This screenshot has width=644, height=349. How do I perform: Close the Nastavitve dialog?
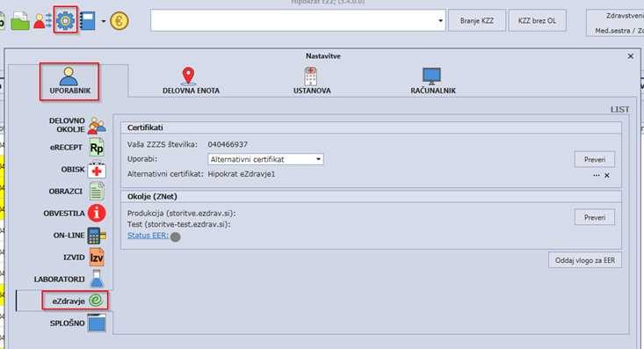point(631,56)
